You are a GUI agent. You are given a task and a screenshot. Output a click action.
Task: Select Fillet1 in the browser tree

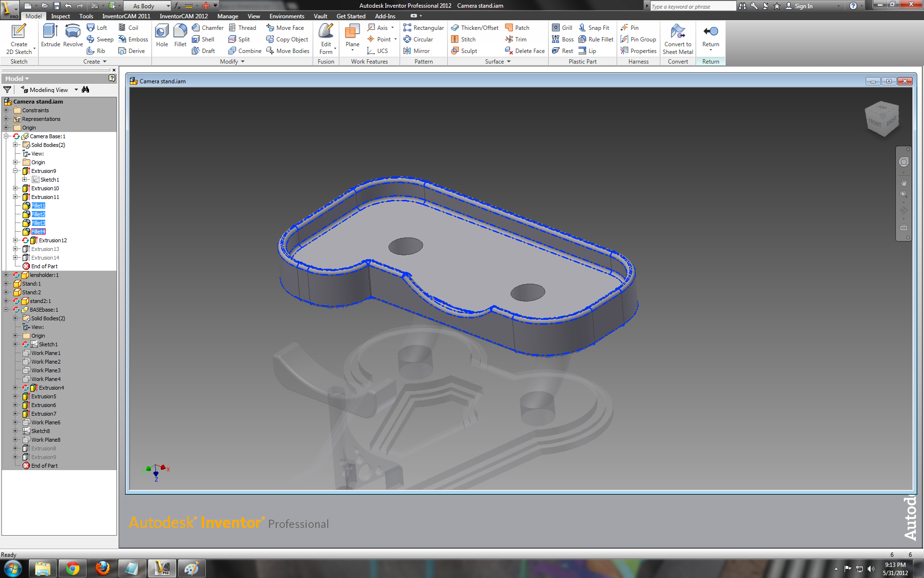click(x=38, y=206)
